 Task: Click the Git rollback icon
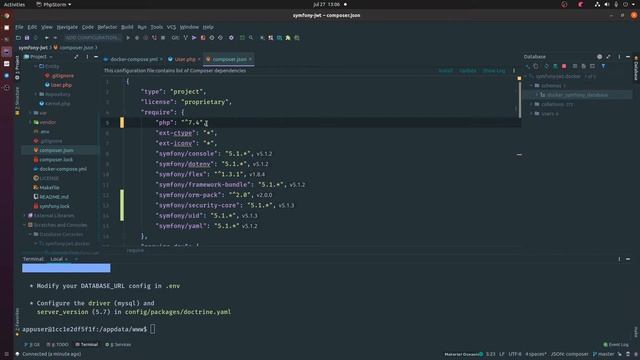(220, 38)
